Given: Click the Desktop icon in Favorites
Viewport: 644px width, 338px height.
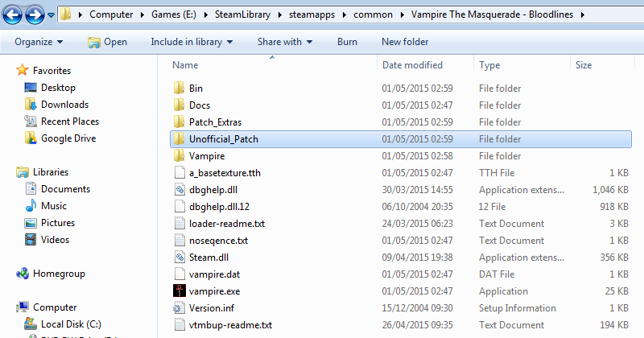Looking at the screenshot, I should tap(31, 87).
